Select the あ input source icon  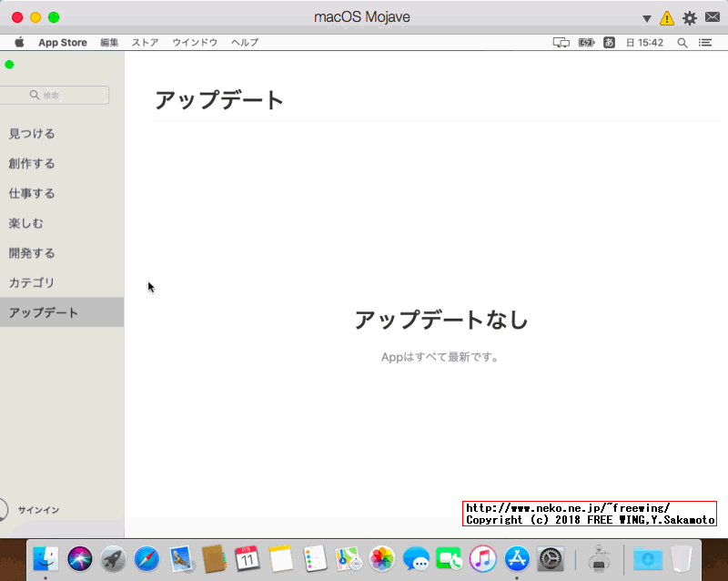click(x=608, y=42)
